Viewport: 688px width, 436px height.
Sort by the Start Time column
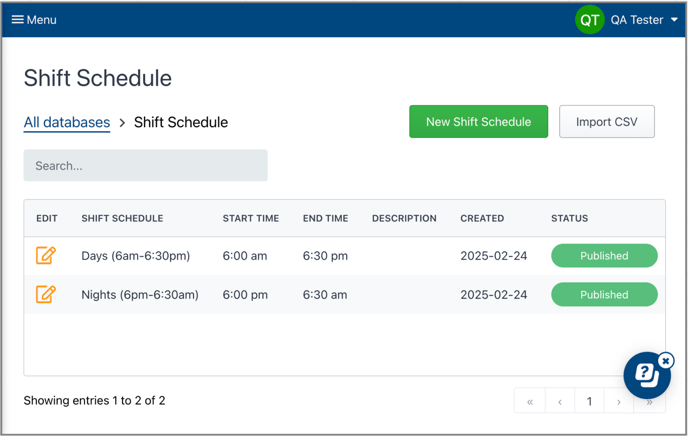[x=251, y=218]
